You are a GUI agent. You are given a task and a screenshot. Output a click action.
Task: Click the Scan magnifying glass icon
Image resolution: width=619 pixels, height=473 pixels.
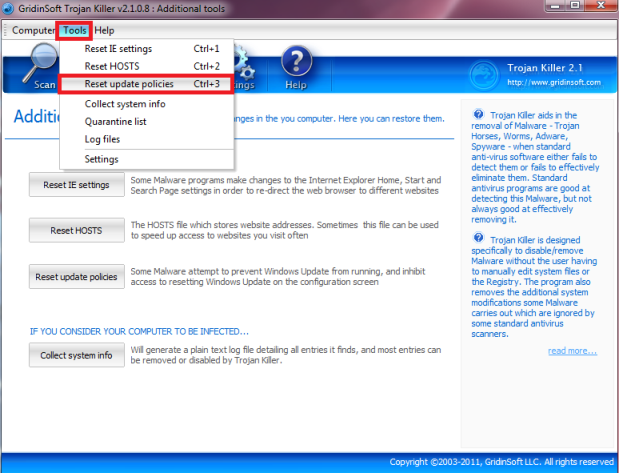pyautogui.click(x=39, y=61)
